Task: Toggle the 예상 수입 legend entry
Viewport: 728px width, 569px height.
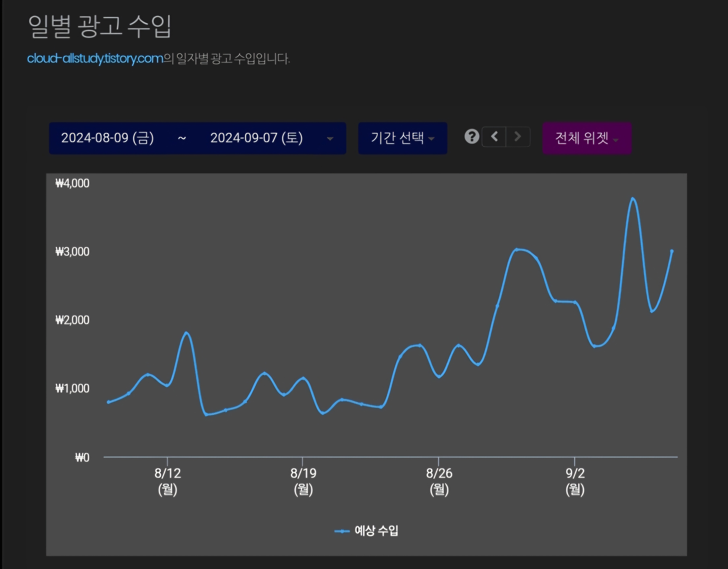Action: 376,531
